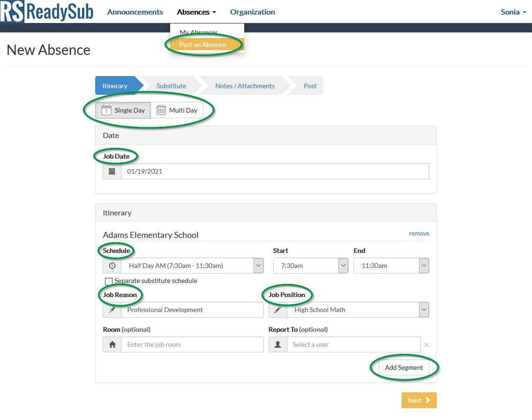Clear the Report To selection with the x
This screenshot has height=420, width=532.
point(427,344)
